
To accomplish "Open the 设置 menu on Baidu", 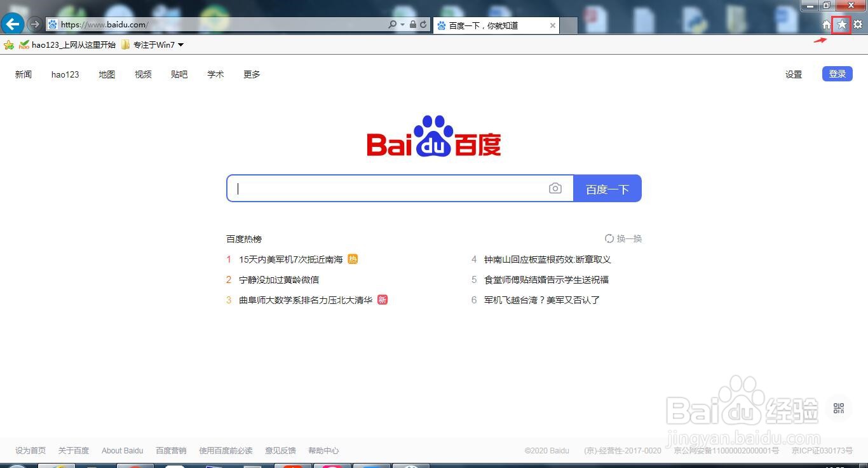I will pyautogui.click(x=794, y=74).
